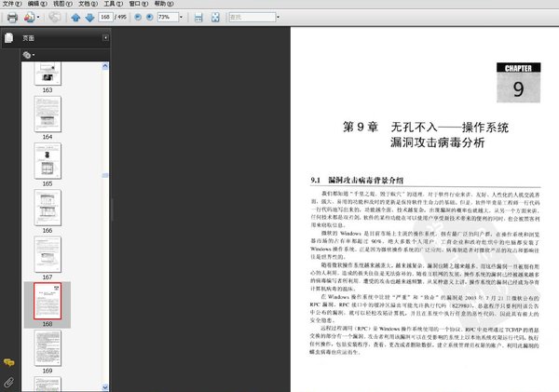
Task: Click the Pages panel icon in sidebar
Action: (x=9, y=38)
